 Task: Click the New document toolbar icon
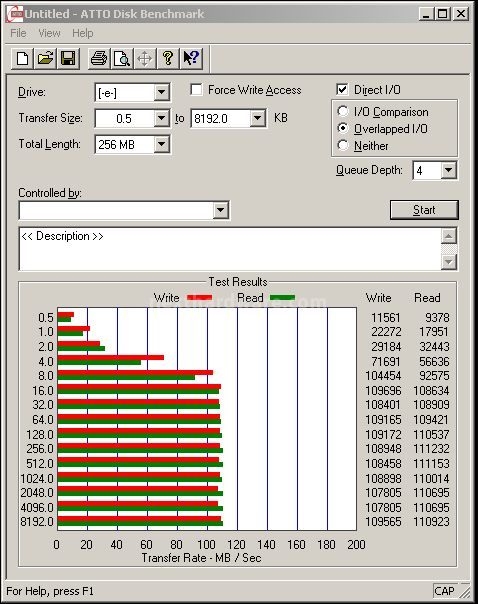tap(22, 59)
